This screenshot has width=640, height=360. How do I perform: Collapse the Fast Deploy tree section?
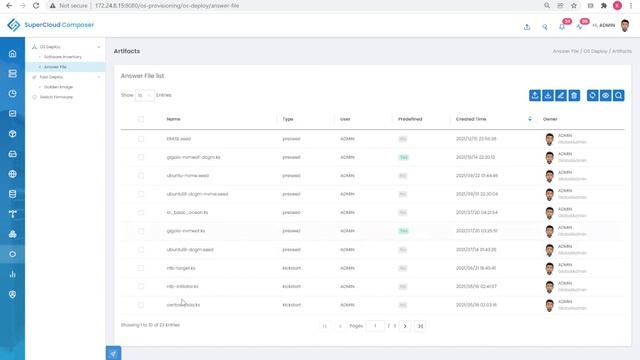pos(99,77)
